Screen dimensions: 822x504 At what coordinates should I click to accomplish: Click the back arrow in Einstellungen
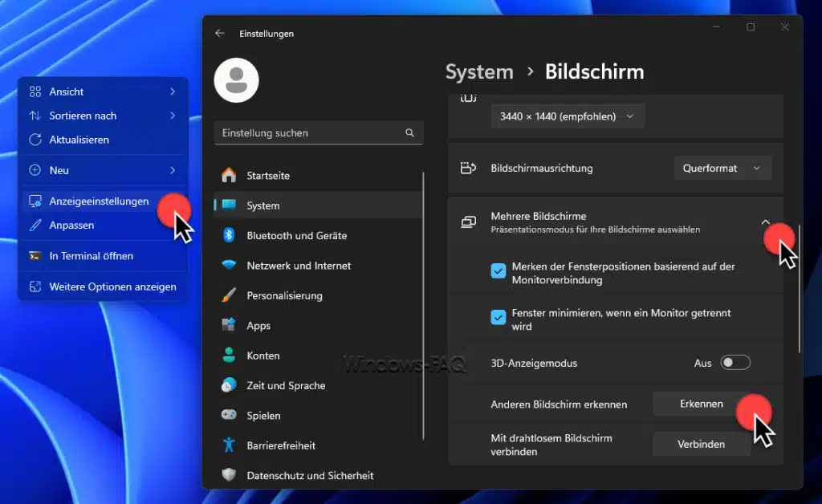coord(219,34)
